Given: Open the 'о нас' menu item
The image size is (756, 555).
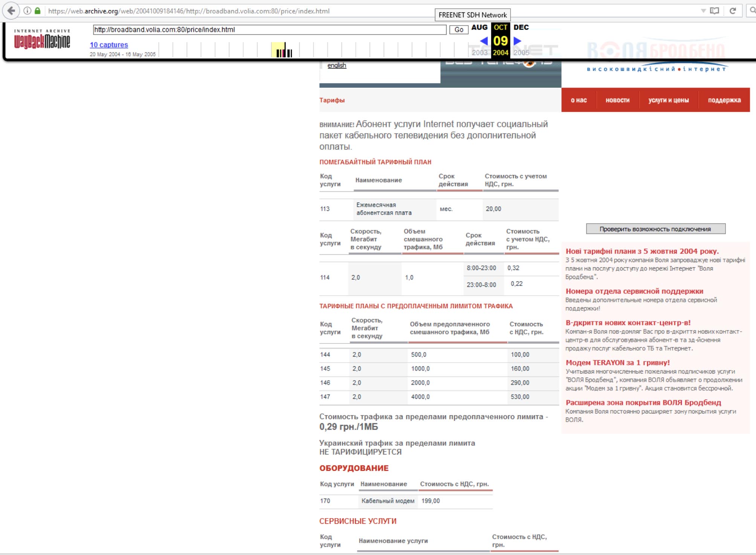Looking at the screenshot, I should pos(579,100).
